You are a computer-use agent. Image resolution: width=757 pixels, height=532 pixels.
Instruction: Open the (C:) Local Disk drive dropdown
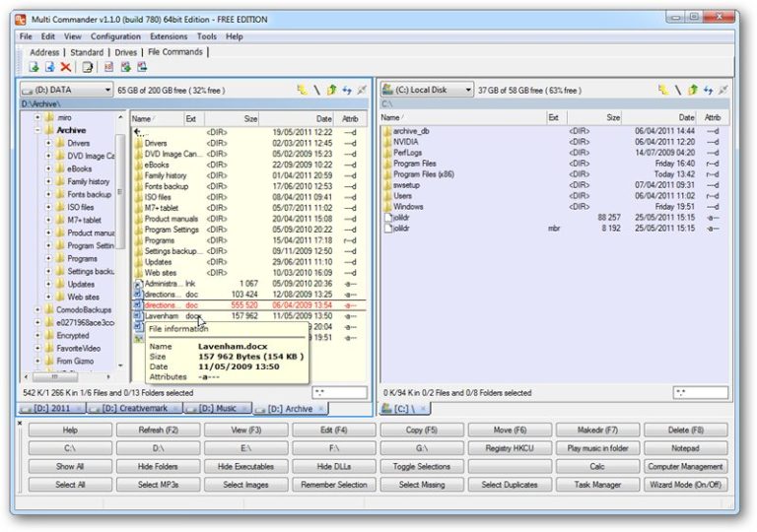tap(426, 90)
